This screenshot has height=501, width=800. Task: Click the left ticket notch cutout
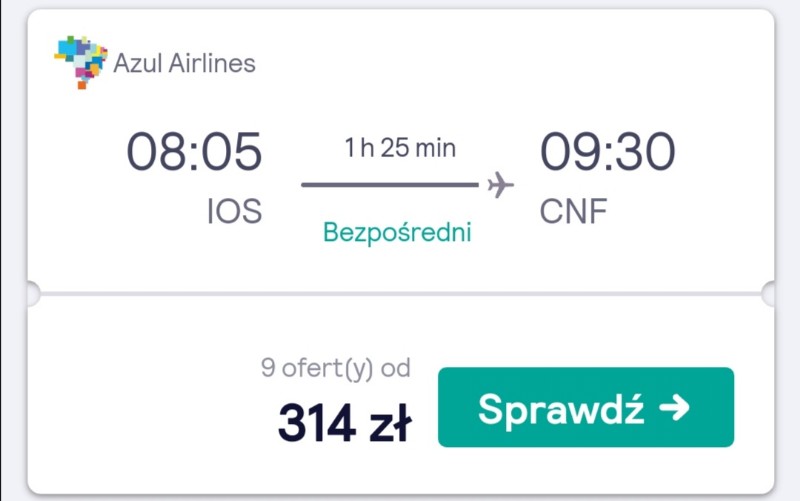[32, 294]
